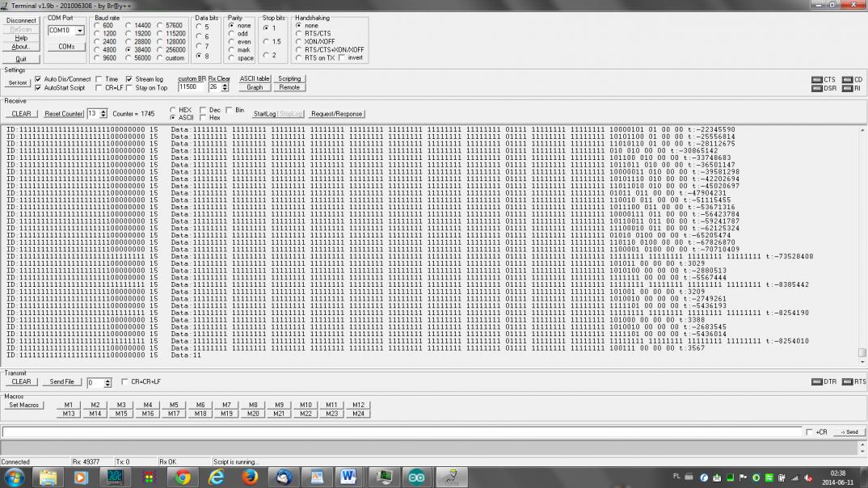Run macro M12
The height and width of the screenshot is (488, 868).
[358, 405]
